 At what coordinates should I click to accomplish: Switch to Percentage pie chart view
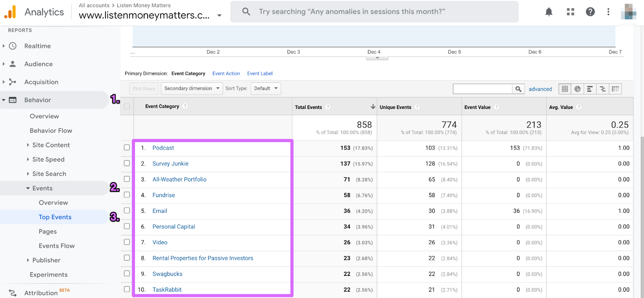pyautogui.click(x=577, y=89)
